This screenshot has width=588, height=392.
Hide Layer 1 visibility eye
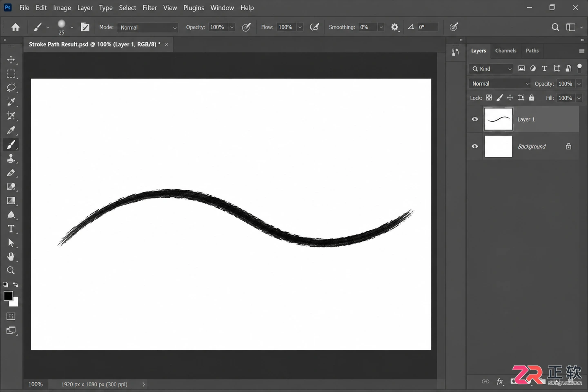point(475,119)
